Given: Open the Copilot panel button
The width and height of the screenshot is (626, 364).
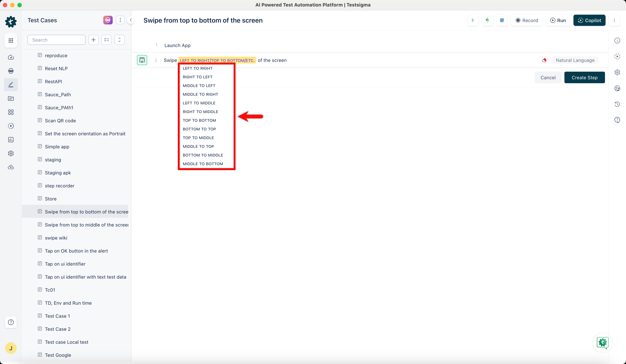Looking at the screenshot, I should tap(589, 20).
